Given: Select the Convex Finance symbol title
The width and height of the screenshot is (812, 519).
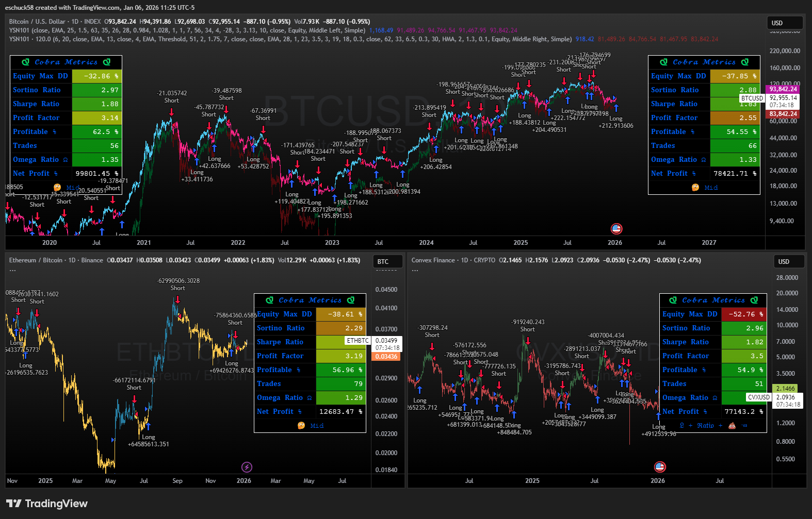Looking at the screenshot, I should [433, 260].
